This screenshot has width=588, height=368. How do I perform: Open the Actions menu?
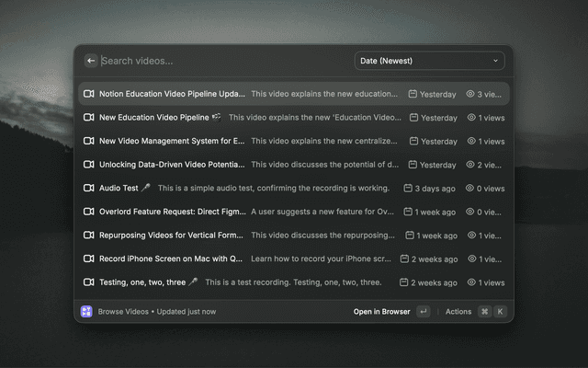(458, 311)
